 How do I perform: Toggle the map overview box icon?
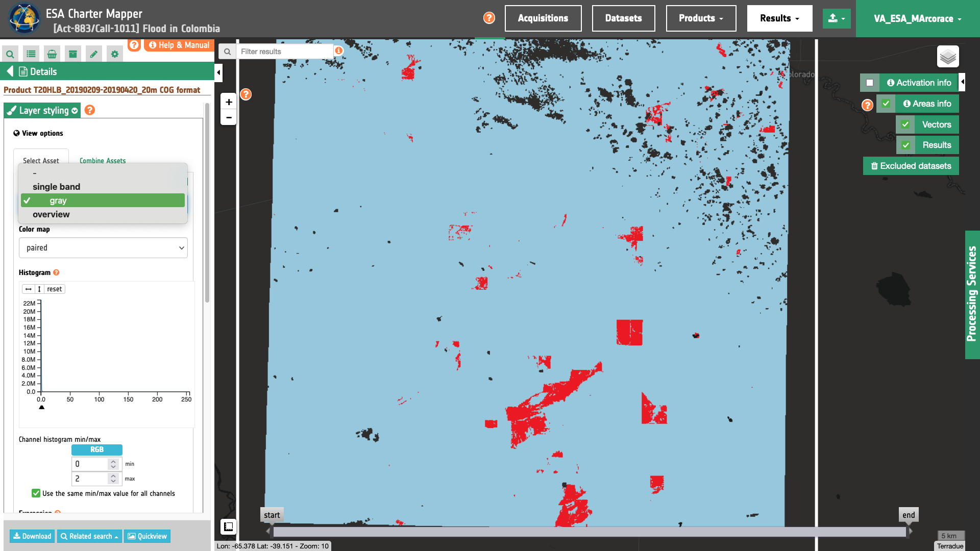click(228, 527)
